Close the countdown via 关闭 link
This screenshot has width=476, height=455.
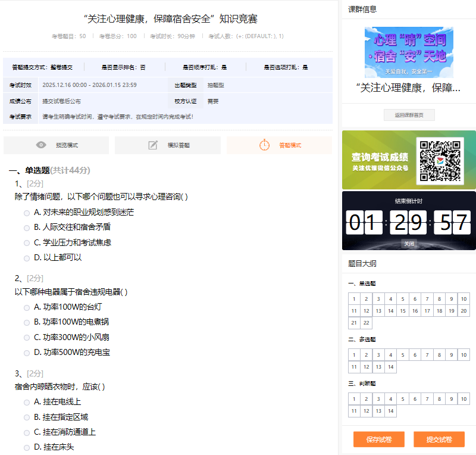(x=408, y=243)
